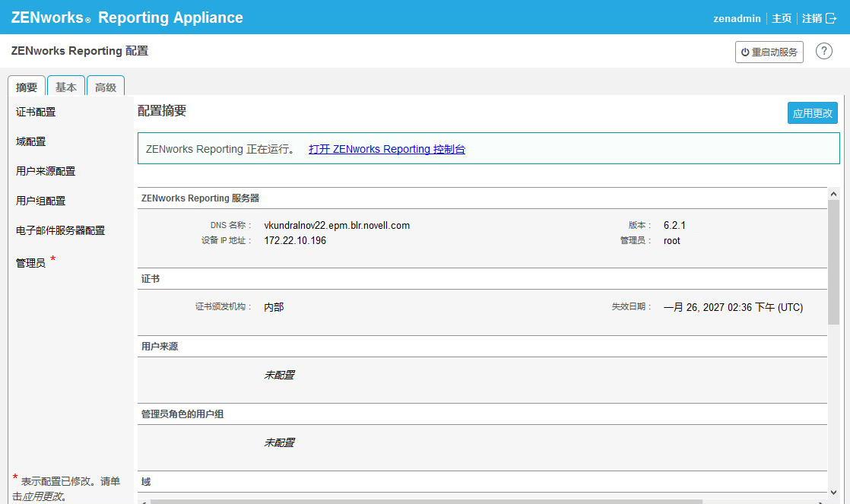The width and height of the screenshot is (850, 504).
Task: Open the ZENworks Reporting console link
Action: click(386, 149)
